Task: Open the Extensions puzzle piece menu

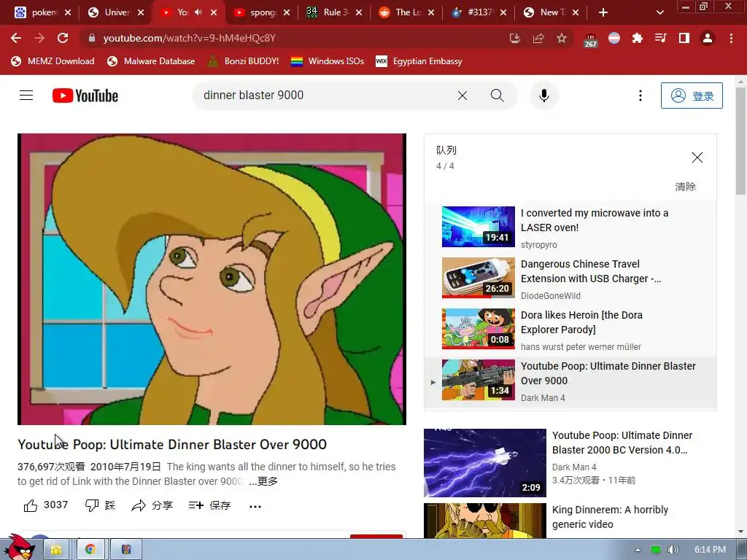Action: (638, 38)
